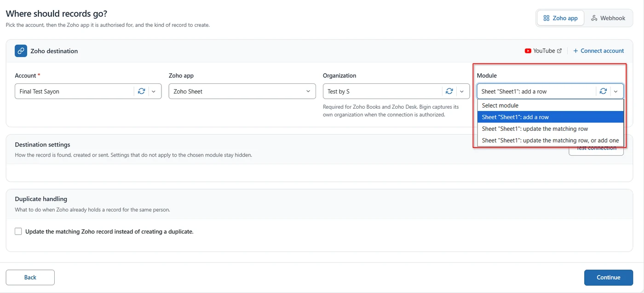
Task: Select 'Sheet1: add a row' option
Action: [550, 117]
